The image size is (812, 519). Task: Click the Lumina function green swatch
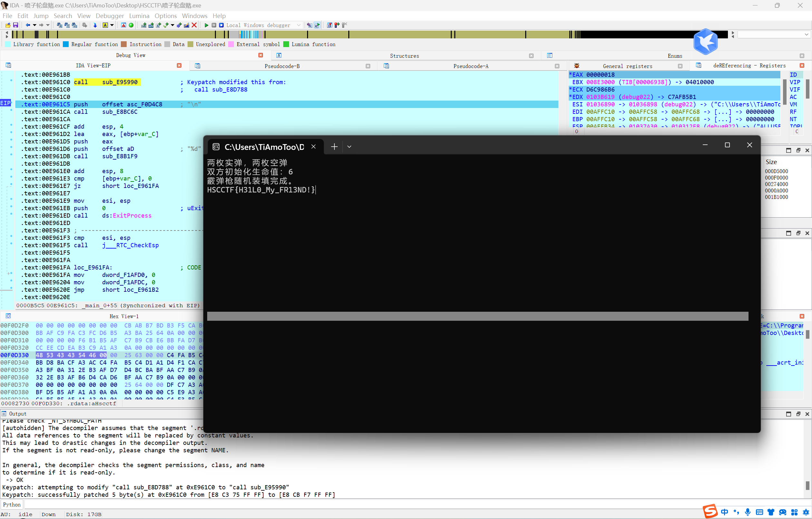[286, 44]
